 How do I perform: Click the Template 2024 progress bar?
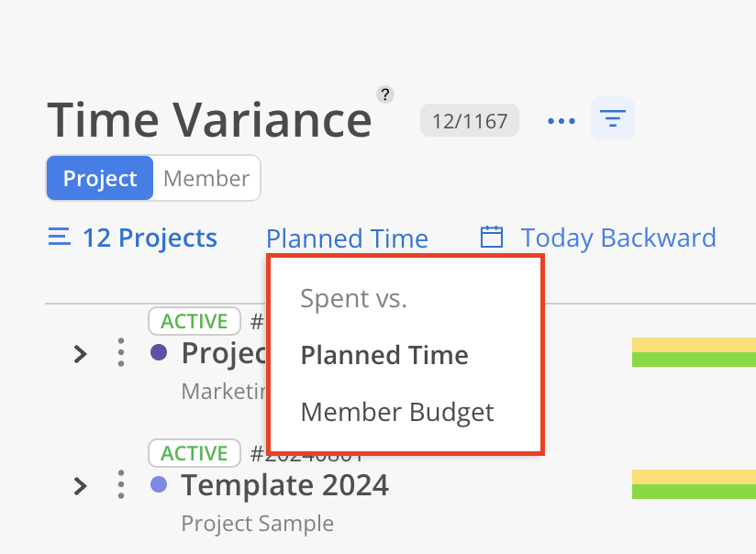pos(694,484)
